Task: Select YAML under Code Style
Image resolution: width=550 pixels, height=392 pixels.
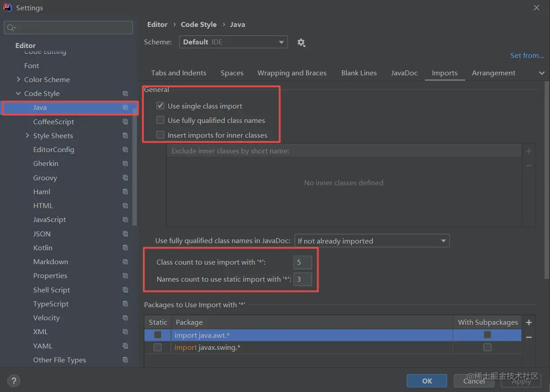Action: (x=43, y=346)
